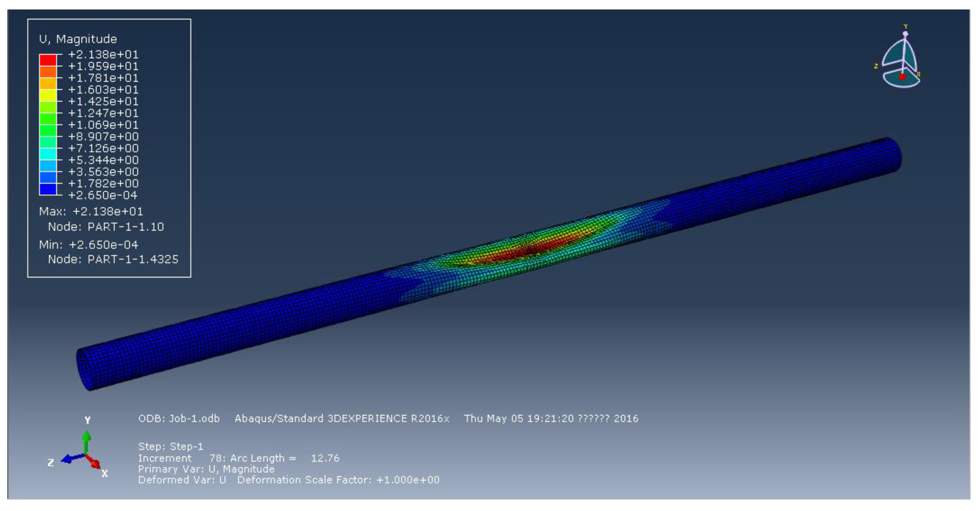Viewport: 980px width, 511px height.
Task: Click the Y-axis handle atop the view compass
Action: point(905,34)
